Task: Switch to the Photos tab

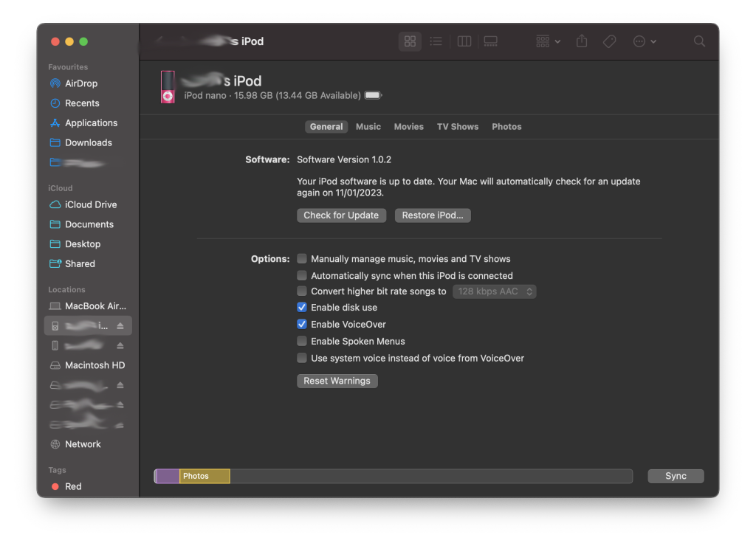Action: click(x=506, y=127)
